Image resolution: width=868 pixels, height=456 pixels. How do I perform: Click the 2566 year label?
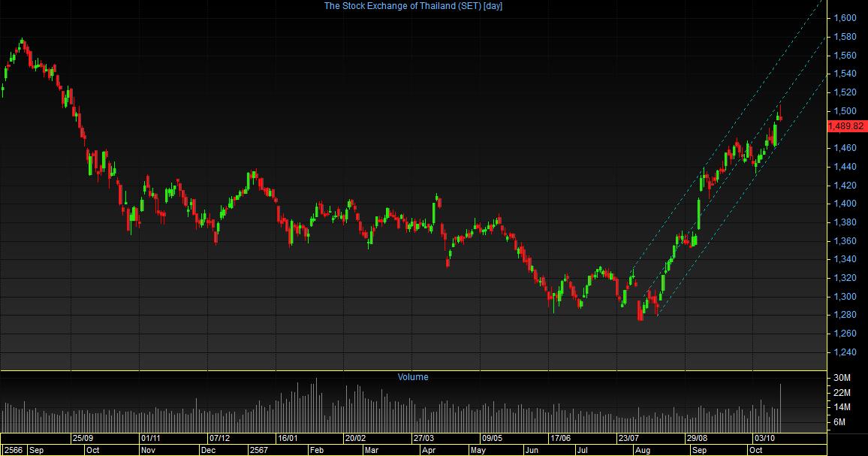point(14,450)
